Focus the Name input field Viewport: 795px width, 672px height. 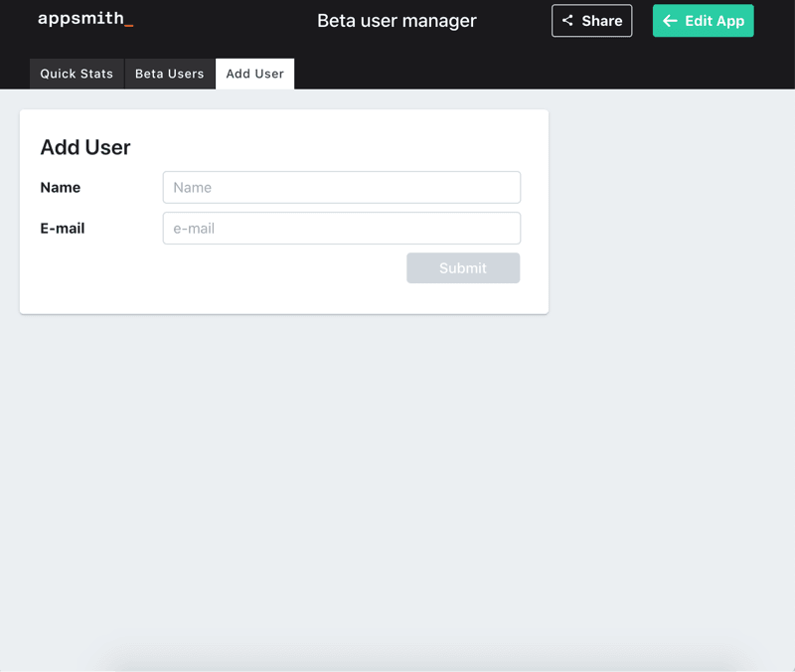pyautogui.click(x=341, y=187)
